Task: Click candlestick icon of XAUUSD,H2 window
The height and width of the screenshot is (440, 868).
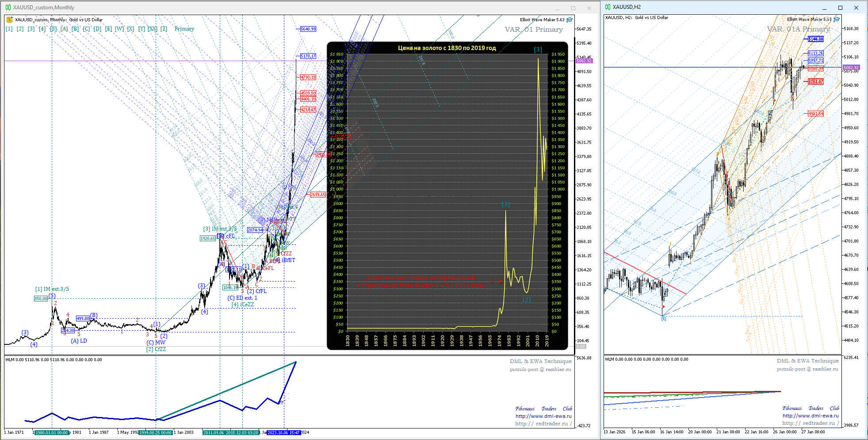Action: point(608,7)
